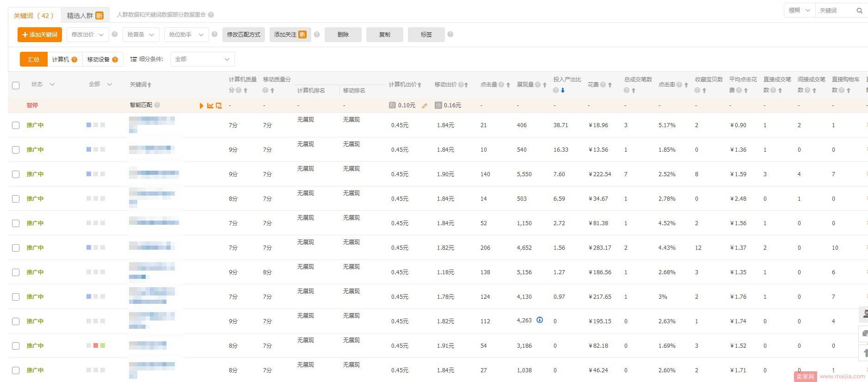This screenshot has width=868, height=382.
Task: Click the help icon next to 抢位助手
Action: (215, 34)
